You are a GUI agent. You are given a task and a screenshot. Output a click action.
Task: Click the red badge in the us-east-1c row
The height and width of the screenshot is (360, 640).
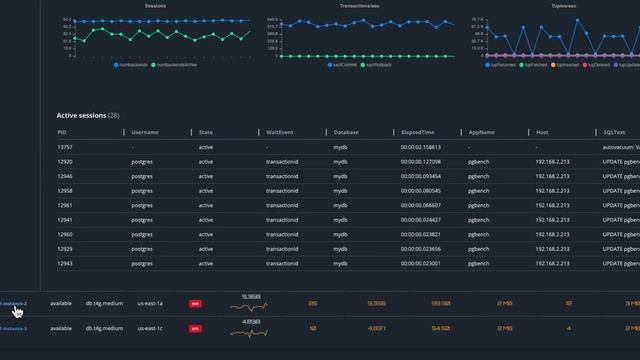click(x=195, y=329)
